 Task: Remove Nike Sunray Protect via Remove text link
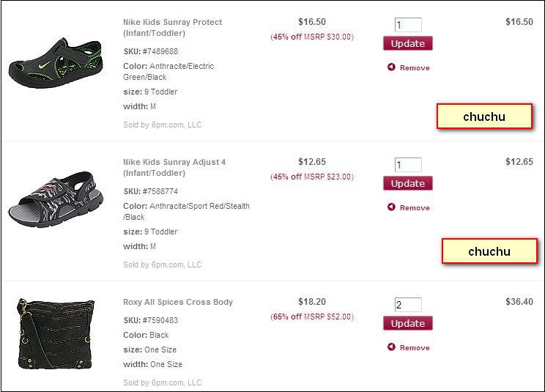click(415, 68)
